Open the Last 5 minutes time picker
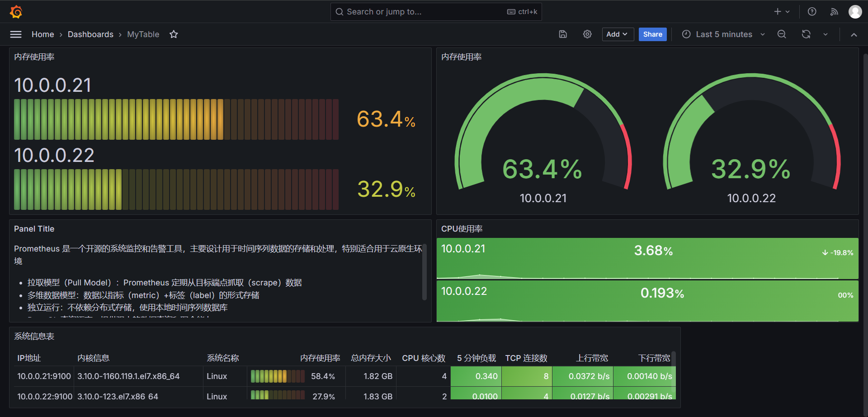This screenshot has height=417, width=868. tap(723, 34)
